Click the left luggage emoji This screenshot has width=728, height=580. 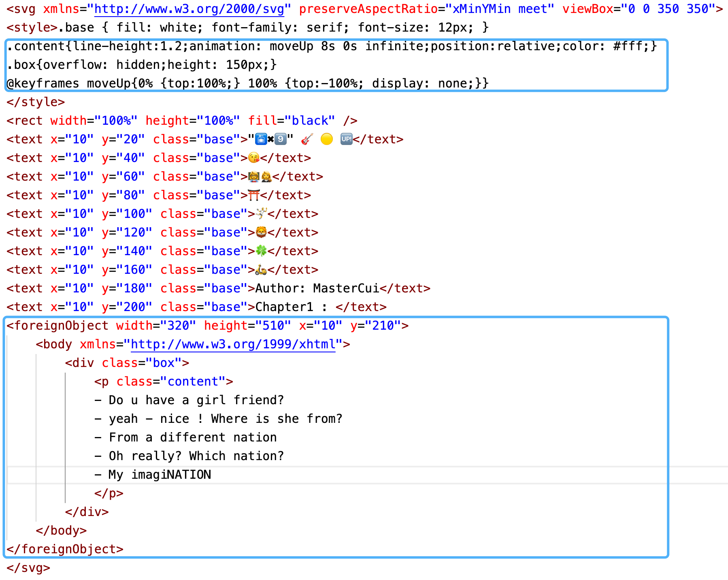pyautogui.click(x=261, y=140)
